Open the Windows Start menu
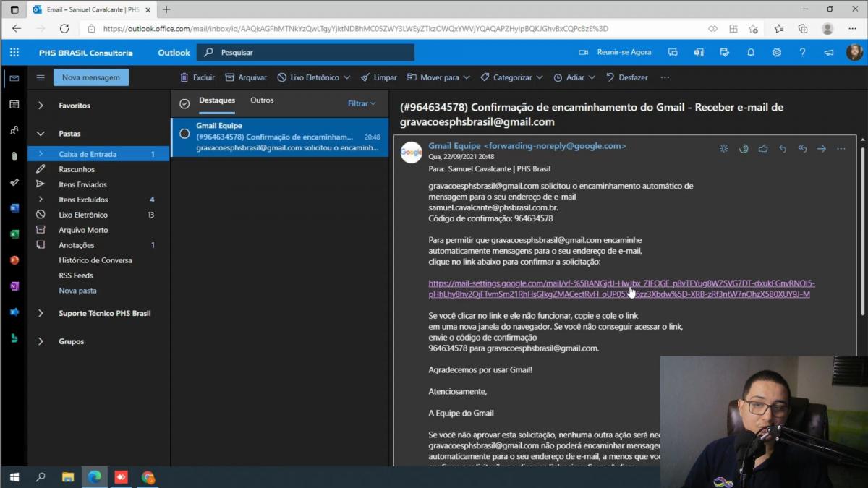Image resolution: width=868 pixels, height=488 pixels. [x=14, y=477]
